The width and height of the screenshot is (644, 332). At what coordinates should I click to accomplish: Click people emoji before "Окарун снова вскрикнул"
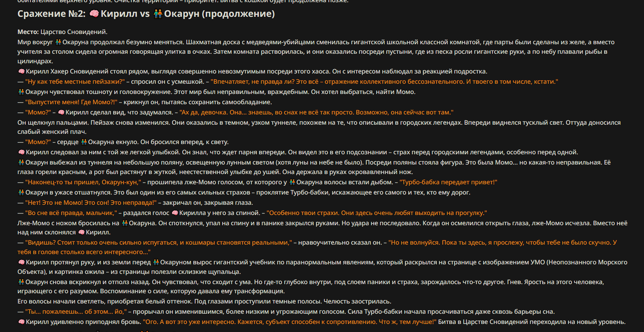coord(21,282)
